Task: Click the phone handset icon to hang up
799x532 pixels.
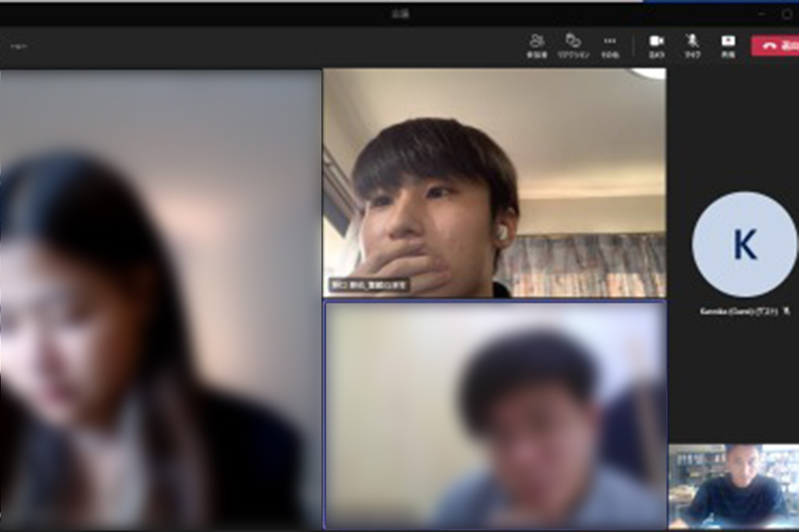Action: (769, 45)
